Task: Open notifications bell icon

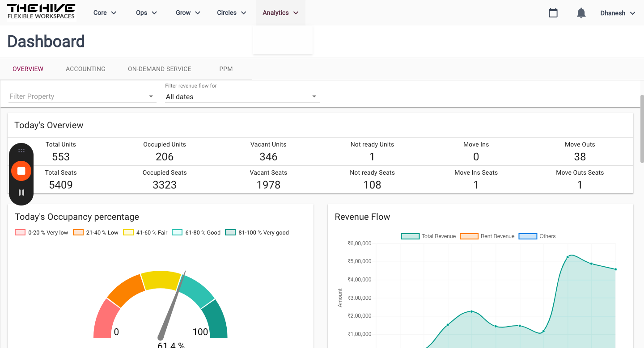Action: coord(581,13)
